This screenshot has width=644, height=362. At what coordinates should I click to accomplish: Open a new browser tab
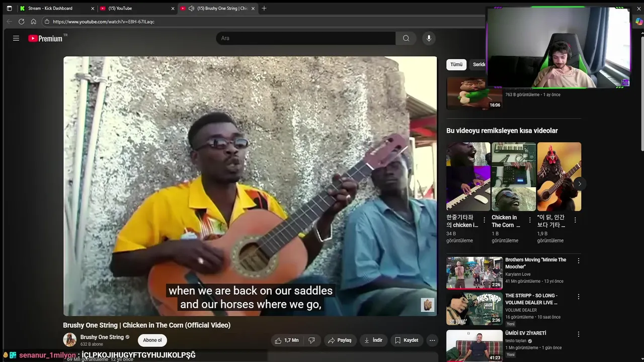pos(264,8)
